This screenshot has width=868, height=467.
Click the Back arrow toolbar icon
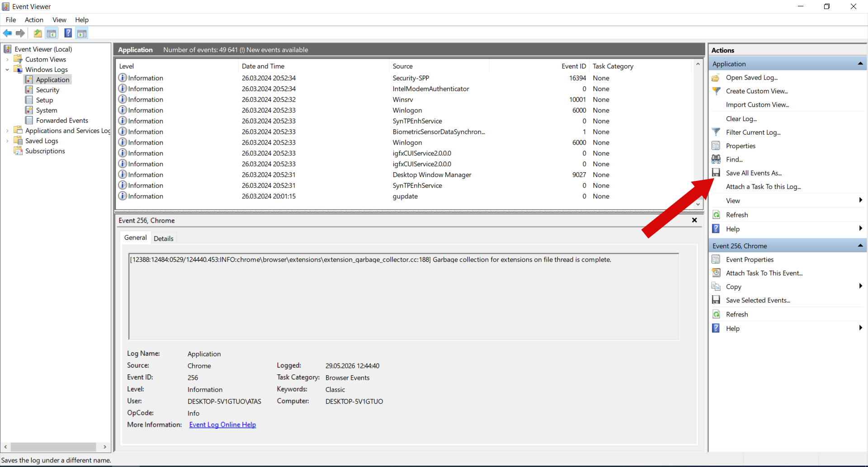pyautogui.click(x=7, y=33)
